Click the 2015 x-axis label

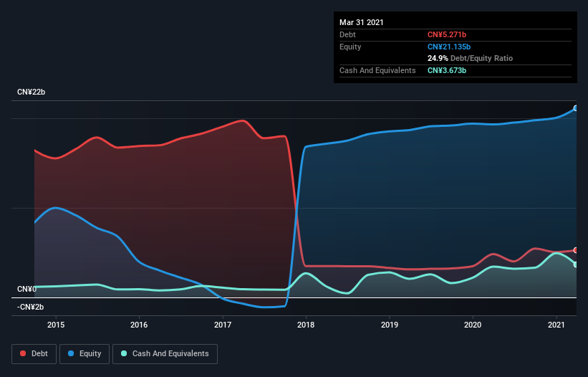click(56, 325)
